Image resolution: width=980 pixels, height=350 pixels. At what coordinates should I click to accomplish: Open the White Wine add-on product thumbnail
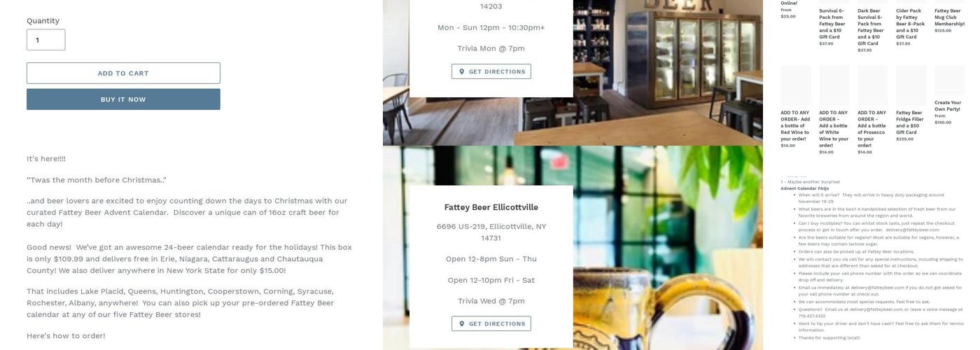(834, 85)
